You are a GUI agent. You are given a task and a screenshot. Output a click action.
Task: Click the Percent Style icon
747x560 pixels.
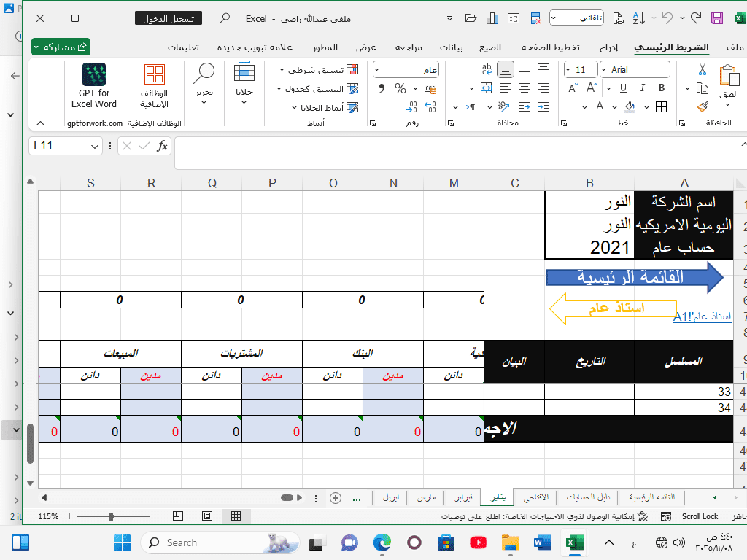point(400,88)
